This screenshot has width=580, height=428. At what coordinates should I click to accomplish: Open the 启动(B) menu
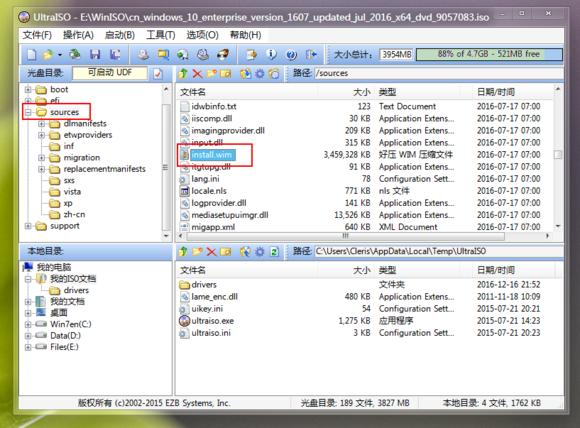[x=119, y=35]
